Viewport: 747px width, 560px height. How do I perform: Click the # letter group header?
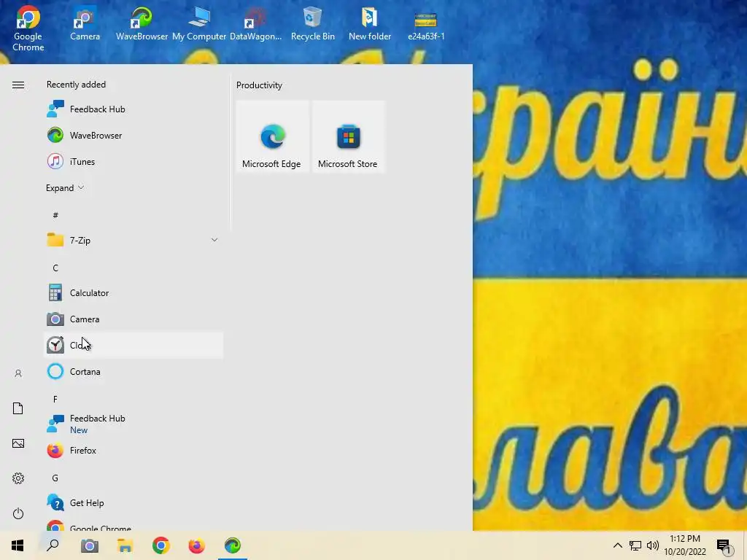click(55, 215)
